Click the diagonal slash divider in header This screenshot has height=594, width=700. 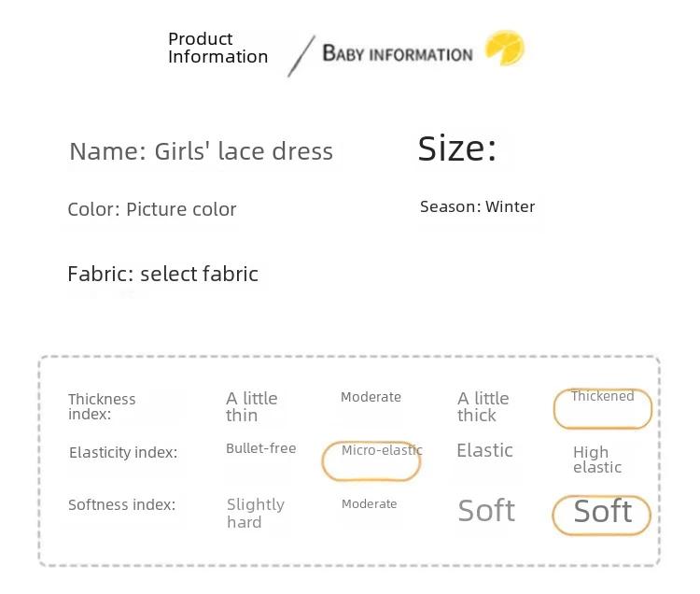pos(301,56)
